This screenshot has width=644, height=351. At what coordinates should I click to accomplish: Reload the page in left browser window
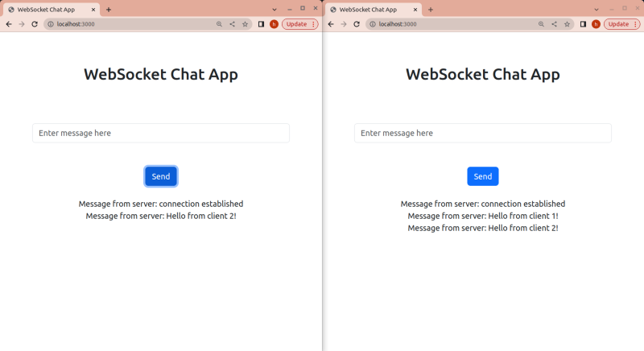pos(35,24)
